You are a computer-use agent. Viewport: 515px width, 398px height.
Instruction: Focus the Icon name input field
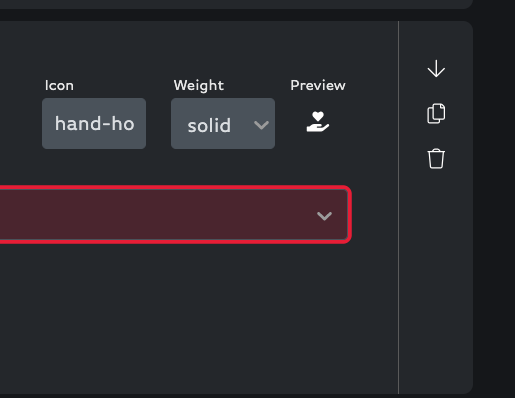click(x=94, y=124)
